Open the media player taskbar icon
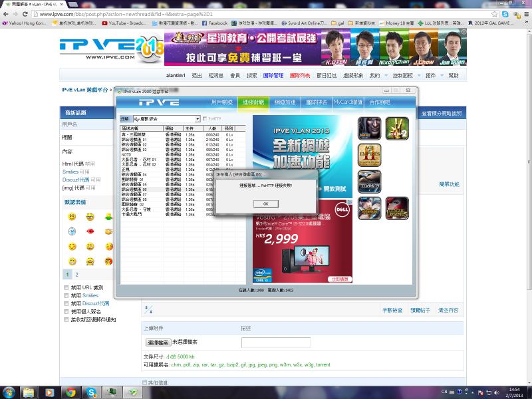The image size is (532, 399). point(49,392)
